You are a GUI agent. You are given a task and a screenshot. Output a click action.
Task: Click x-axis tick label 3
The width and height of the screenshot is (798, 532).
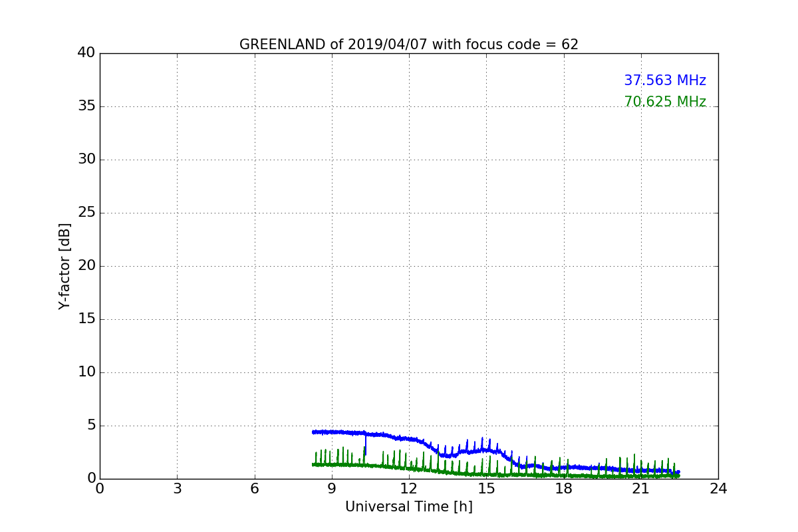tap(177, 489)
